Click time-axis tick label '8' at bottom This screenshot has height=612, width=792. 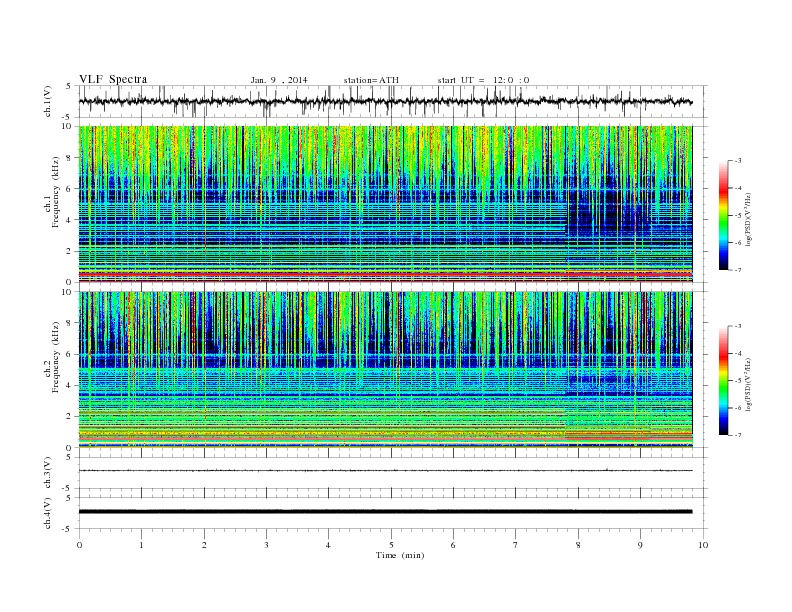578,545
